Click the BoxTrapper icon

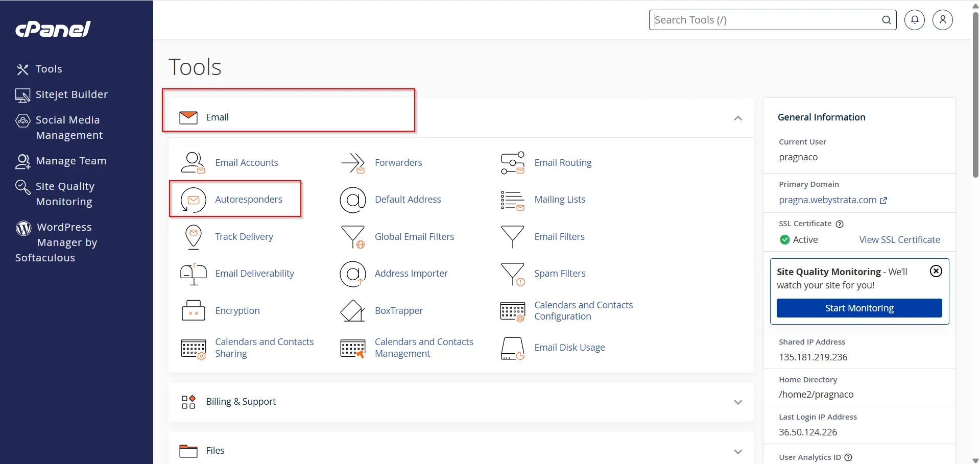353,310
